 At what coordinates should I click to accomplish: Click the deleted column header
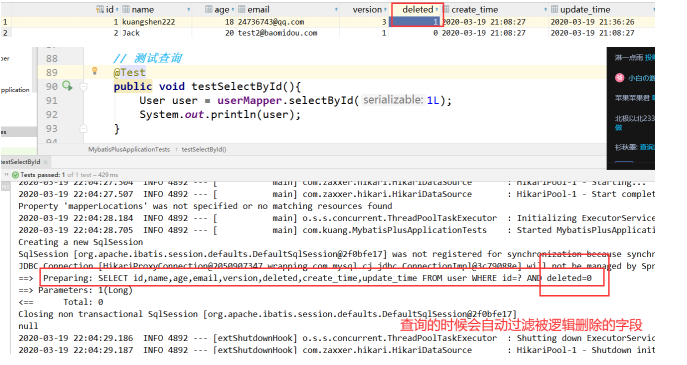418,10
